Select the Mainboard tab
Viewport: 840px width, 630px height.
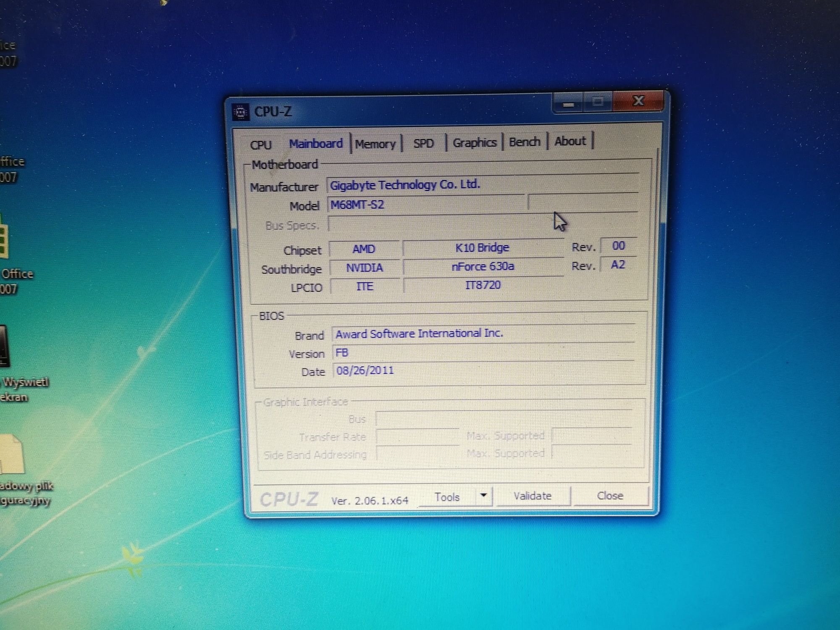point(316,144)
